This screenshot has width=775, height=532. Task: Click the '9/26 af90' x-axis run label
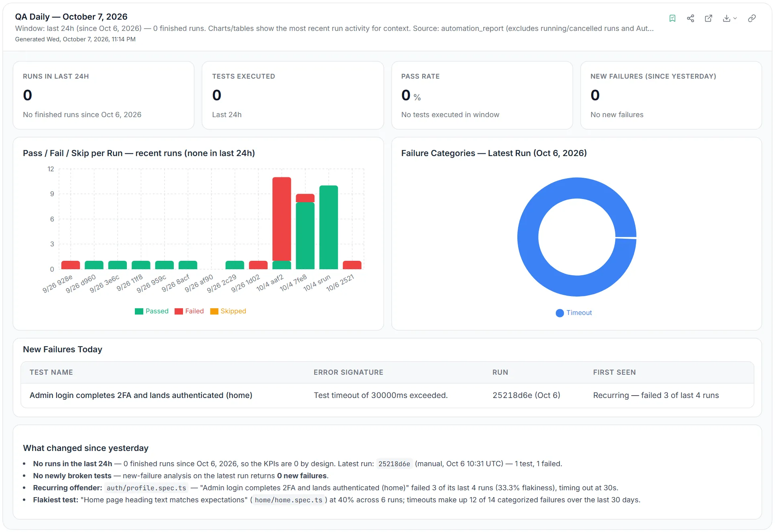(x=199, y=283)
